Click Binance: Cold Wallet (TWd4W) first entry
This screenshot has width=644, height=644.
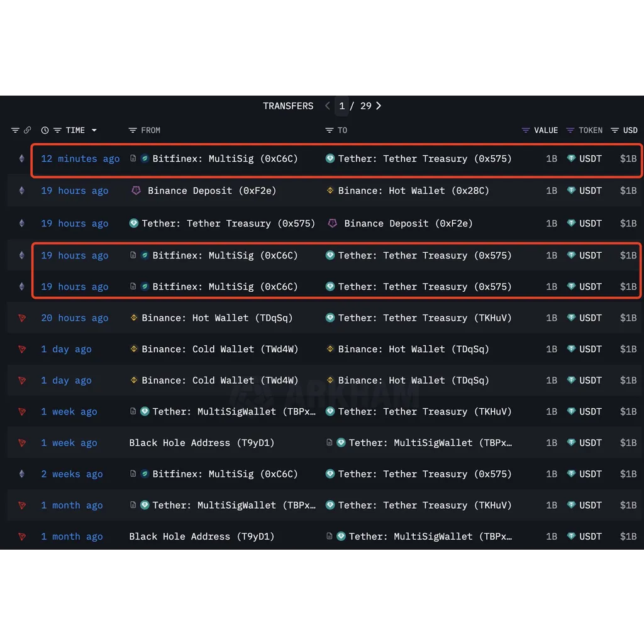point(219,349)
